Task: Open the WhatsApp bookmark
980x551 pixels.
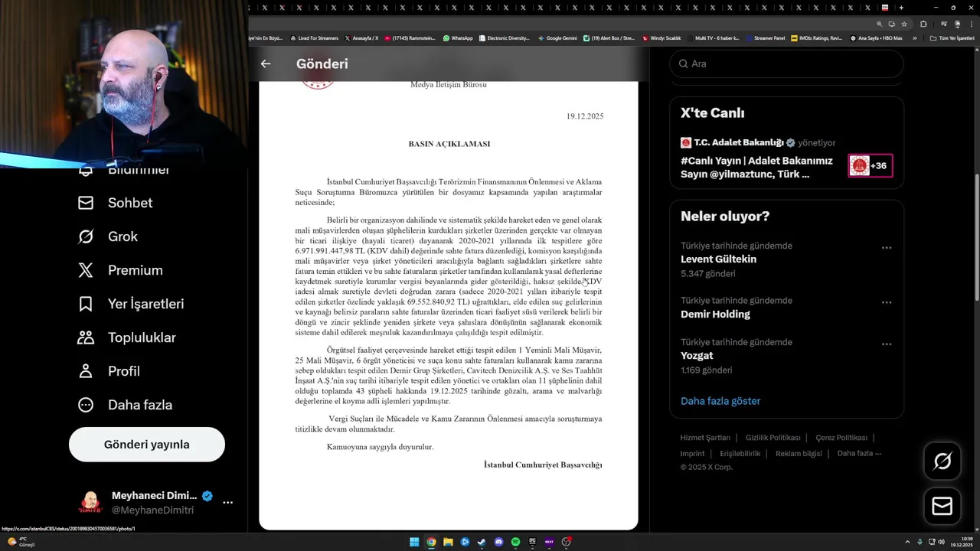Action: point(458,37)
